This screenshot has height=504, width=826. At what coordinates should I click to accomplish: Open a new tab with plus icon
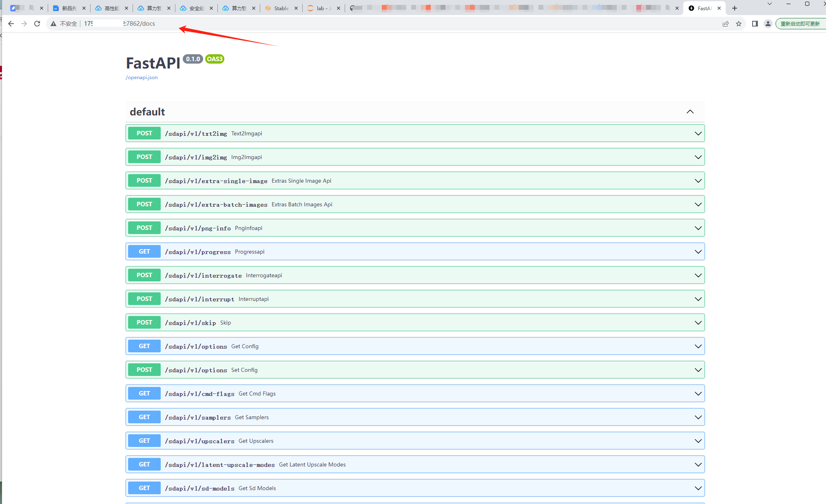point(735,8)
